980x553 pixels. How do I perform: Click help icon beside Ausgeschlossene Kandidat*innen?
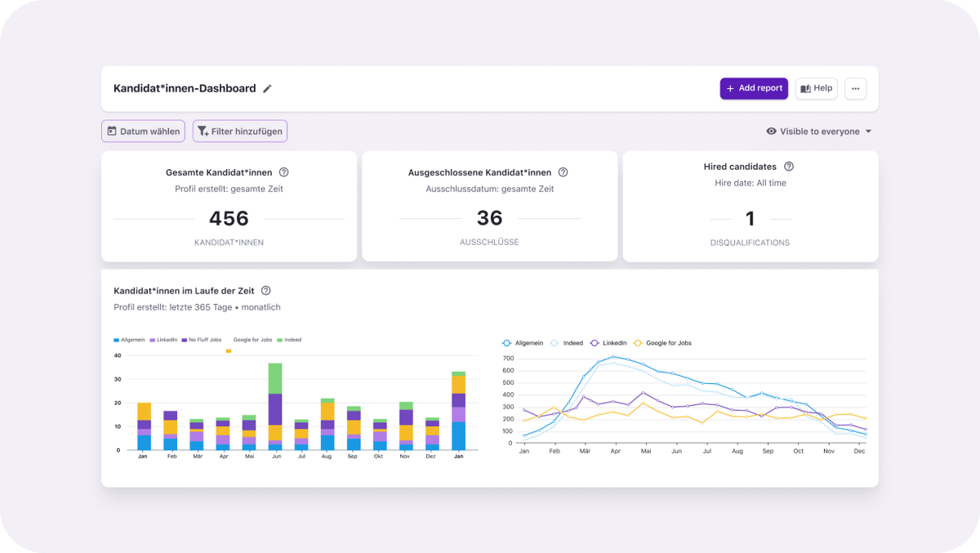(x=563, y=172)
